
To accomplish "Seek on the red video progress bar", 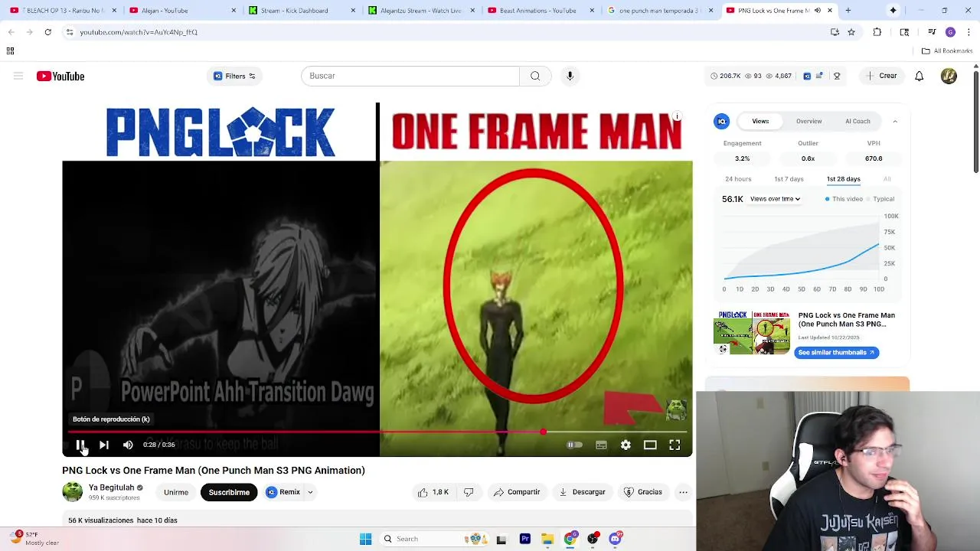I will point(377,432).
